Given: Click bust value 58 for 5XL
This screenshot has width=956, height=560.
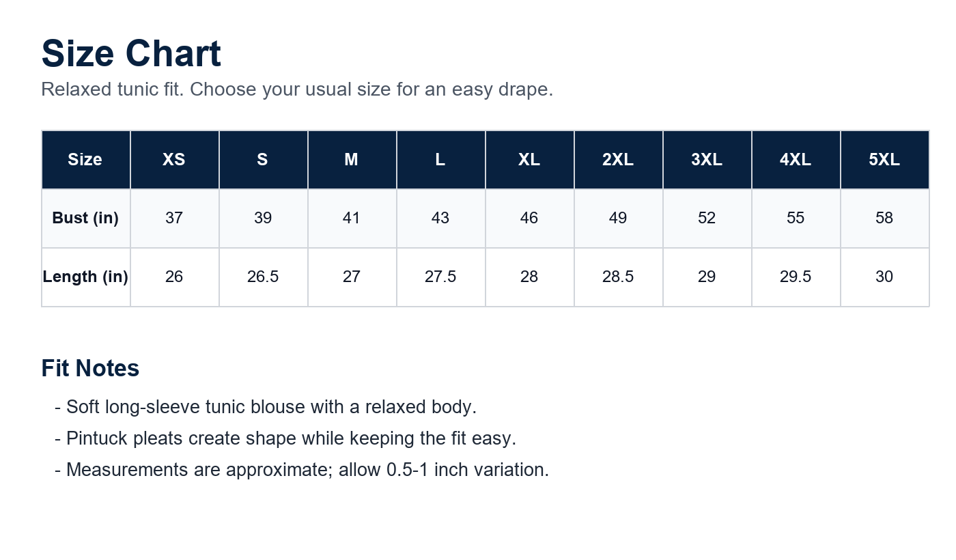Looking at the screenshot, I should pyautogui.click(x=884, y=219).
